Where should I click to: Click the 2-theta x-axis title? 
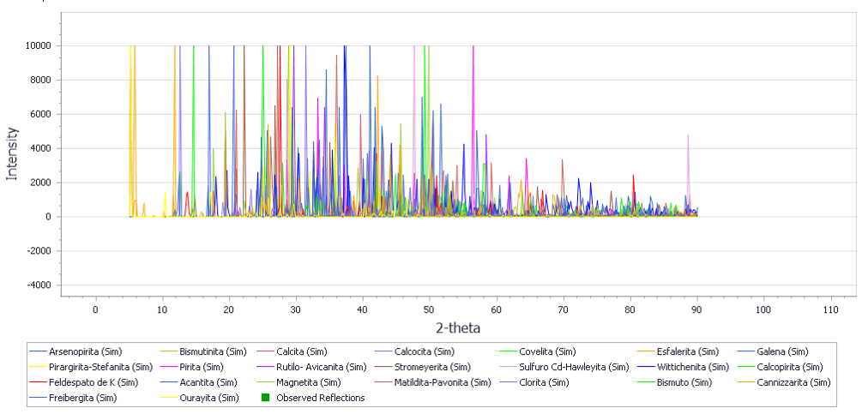456,327
